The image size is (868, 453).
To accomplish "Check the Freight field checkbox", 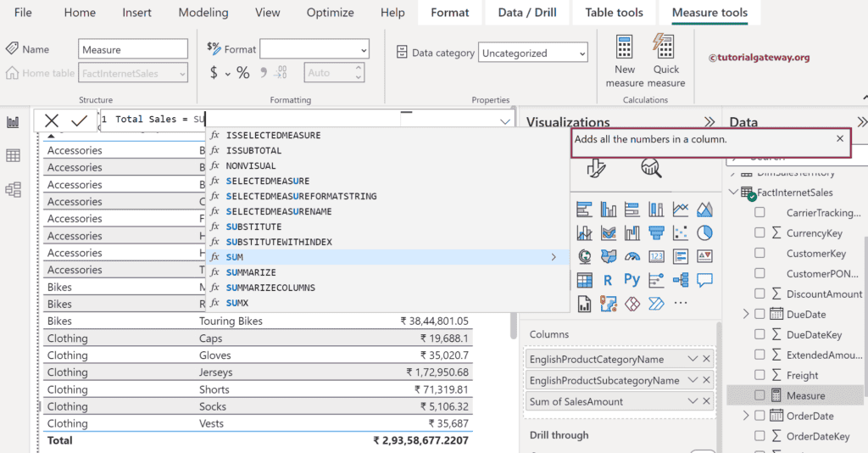I will tap(759, 375).
